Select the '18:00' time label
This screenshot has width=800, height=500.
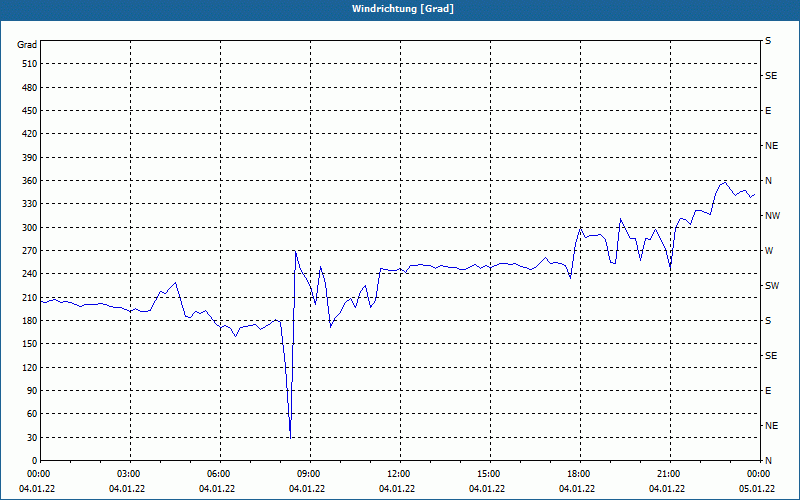[x=579, y=474]
